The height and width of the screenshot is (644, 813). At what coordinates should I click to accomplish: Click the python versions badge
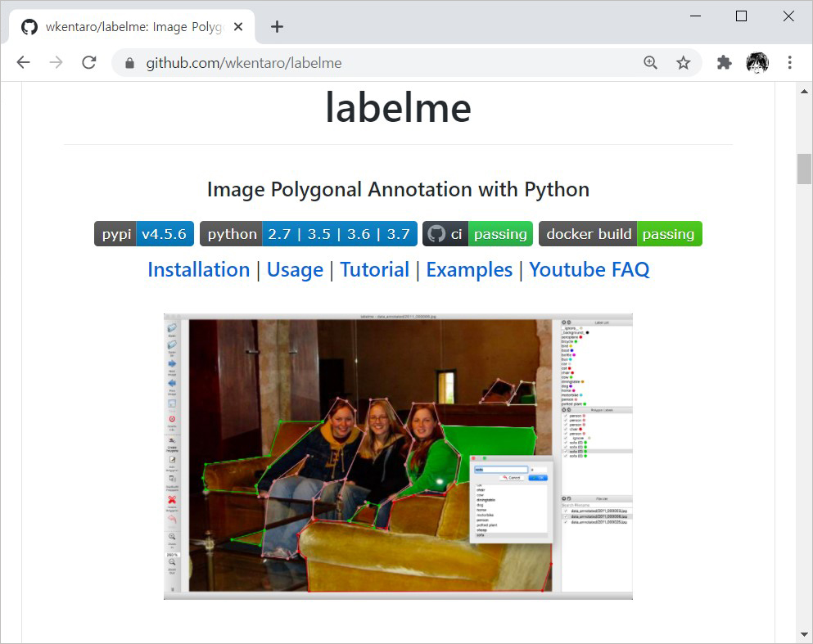pyautogui.click(x=309, y=234)
